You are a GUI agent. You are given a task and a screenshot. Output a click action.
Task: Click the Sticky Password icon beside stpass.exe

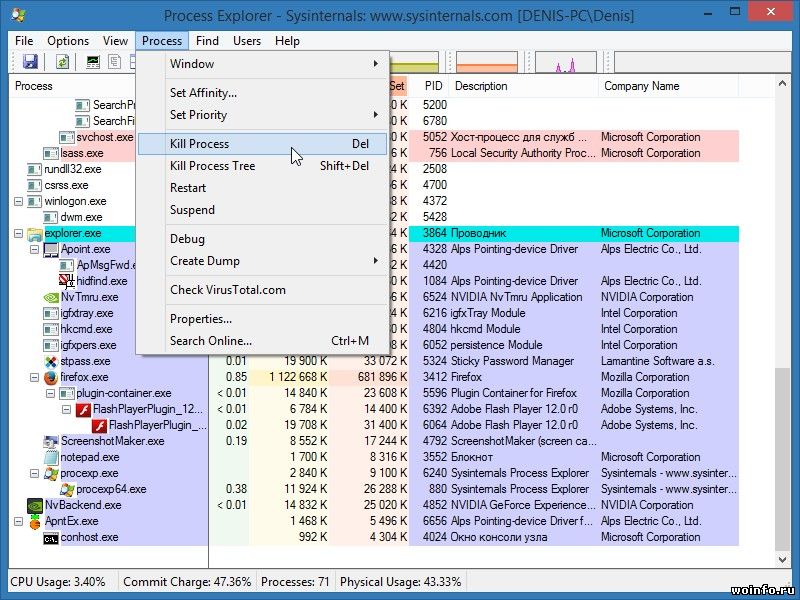pyautogui.click(x=51, y=362)
